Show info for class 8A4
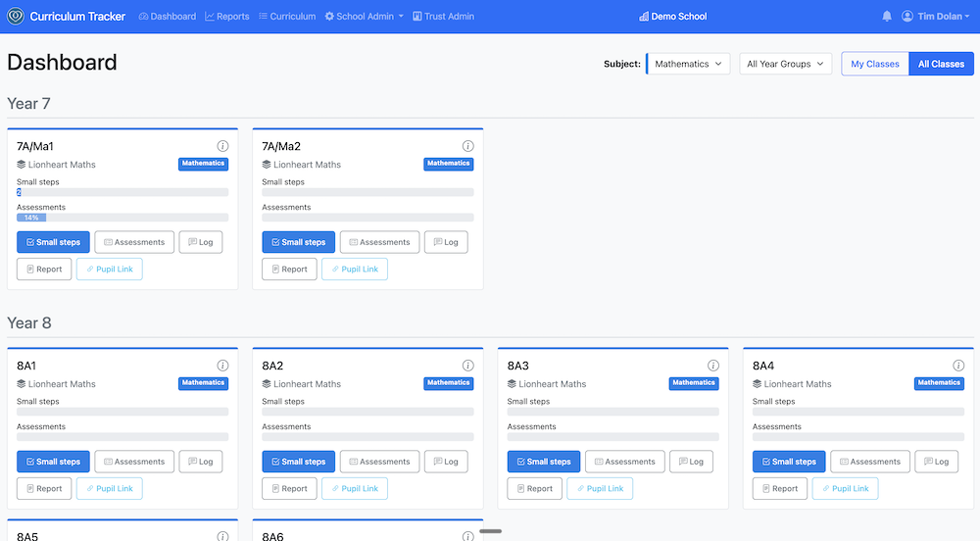 click(x=957, y=366)
